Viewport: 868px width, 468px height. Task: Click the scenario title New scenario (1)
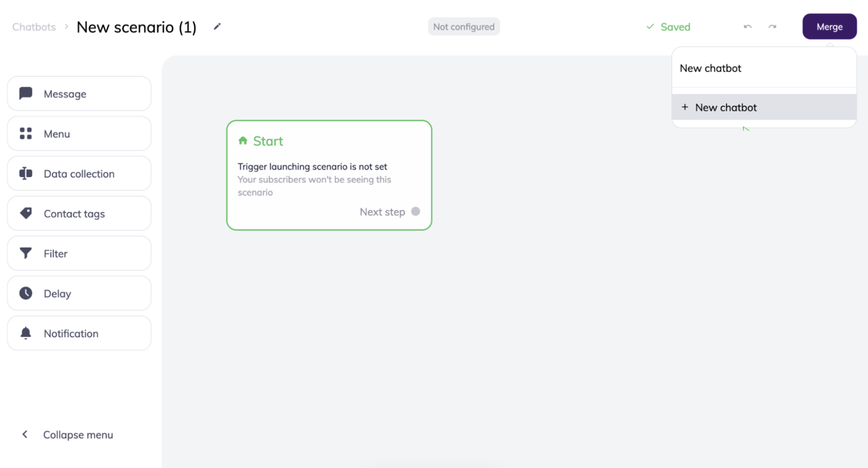pyautogui.click(x=137, y=27)
